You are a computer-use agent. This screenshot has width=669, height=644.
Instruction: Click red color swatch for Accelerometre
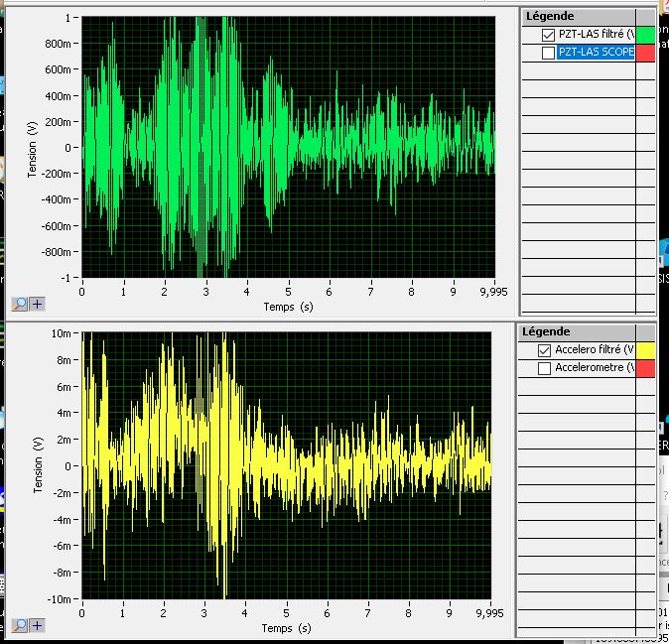(x=645, y=368)
